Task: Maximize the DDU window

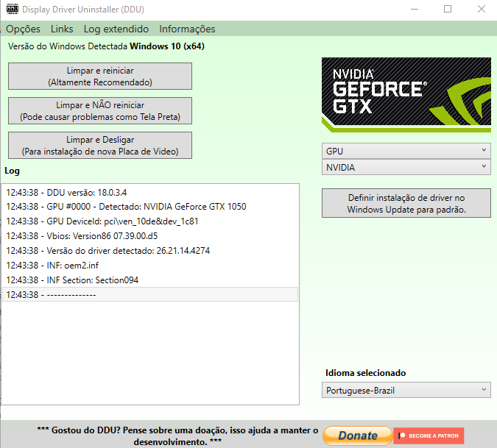Action: tap(448, 9)
